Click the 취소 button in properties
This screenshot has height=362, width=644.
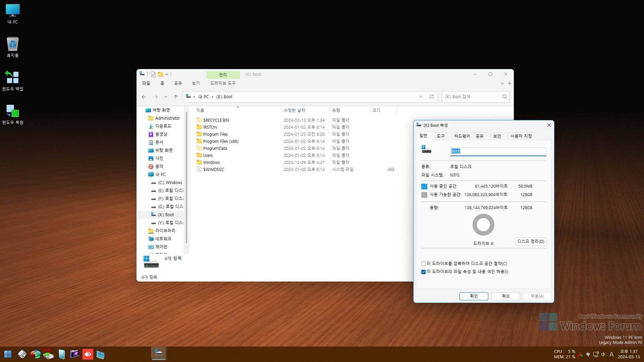505,296
